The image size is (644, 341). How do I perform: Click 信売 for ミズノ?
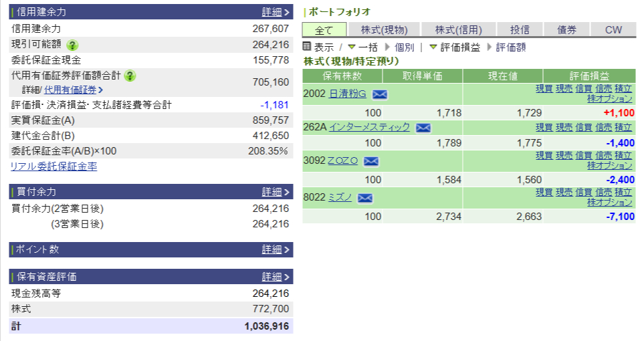[x=603, y=193]
